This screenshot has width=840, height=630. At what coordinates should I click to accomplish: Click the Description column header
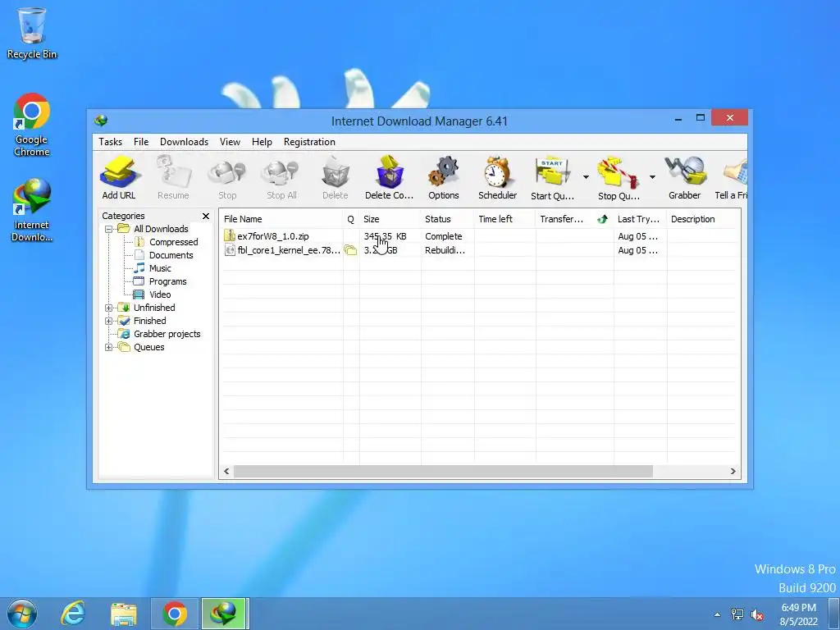point(703,219)
